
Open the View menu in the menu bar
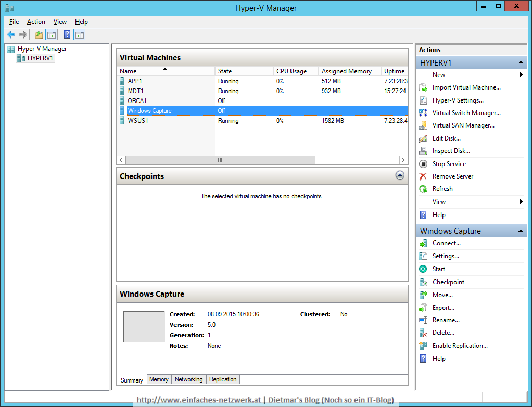click(60, 22)
